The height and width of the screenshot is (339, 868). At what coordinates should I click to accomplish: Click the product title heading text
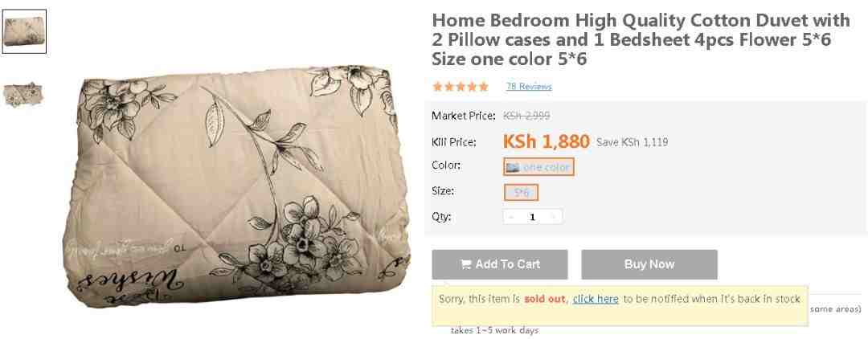click(x=641, y=39)
